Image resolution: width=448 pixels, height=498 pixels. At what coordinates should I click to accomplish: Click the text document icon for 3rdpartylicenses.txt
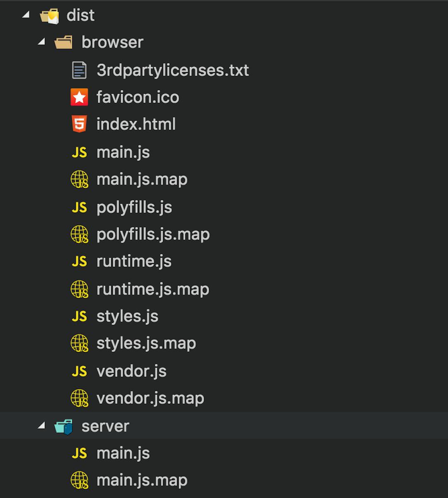tap(80, 70)
